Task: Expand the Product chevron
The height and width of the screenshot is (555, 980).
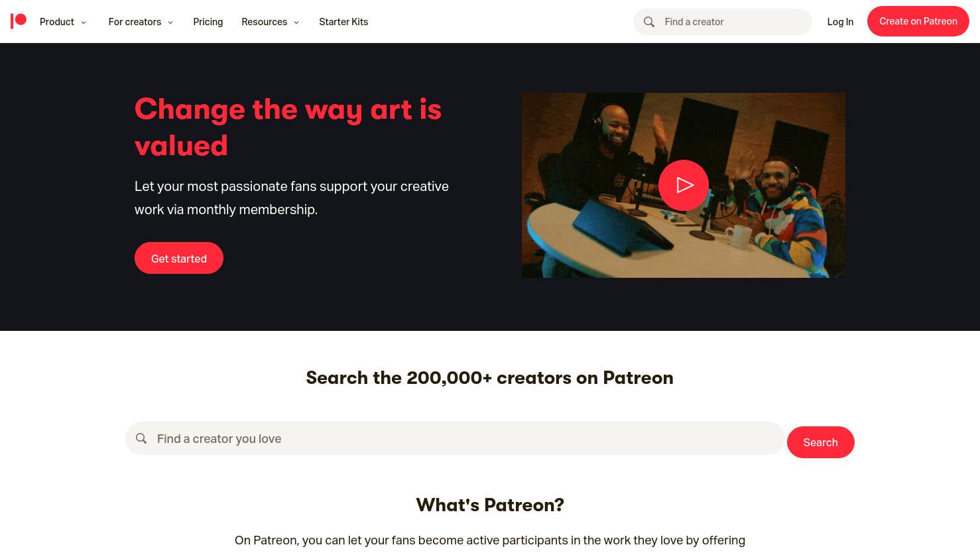Action: click(x=84, y=23)
